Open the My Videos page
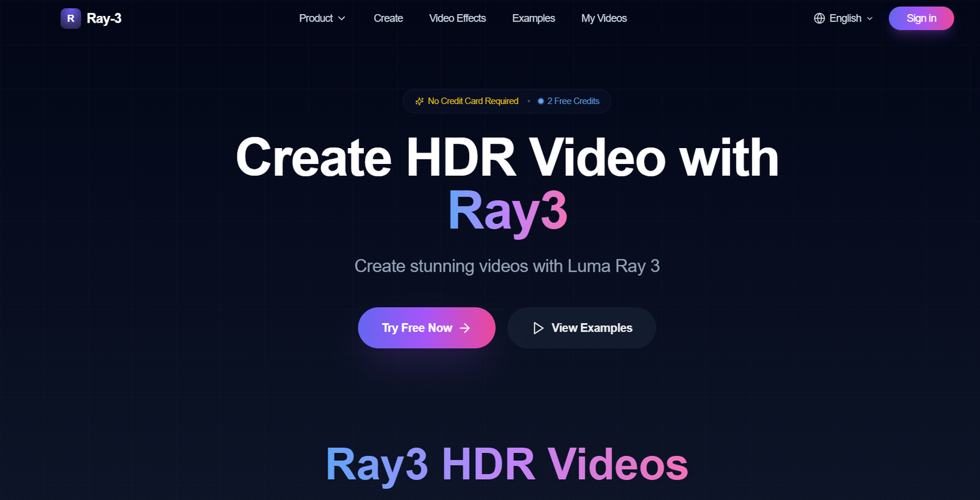The width and height of the screenshot is (980, 500). coord(604,18)
